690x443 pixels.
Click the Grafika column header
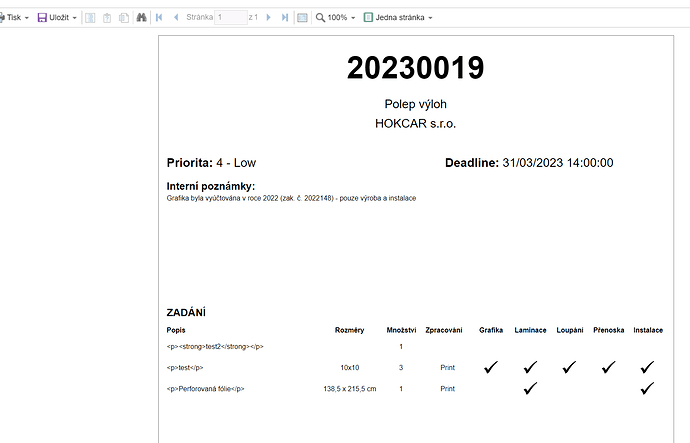tap(491, 330)
